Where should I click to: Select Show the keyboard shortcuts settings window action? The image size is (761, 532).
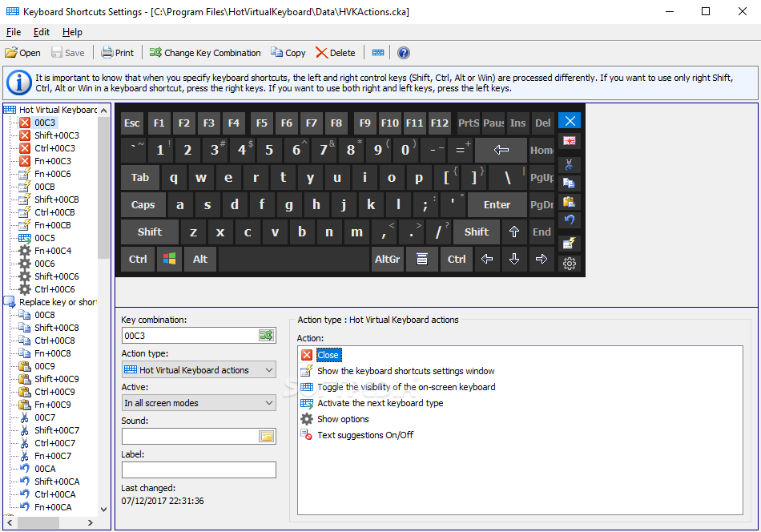pos(406,371)
